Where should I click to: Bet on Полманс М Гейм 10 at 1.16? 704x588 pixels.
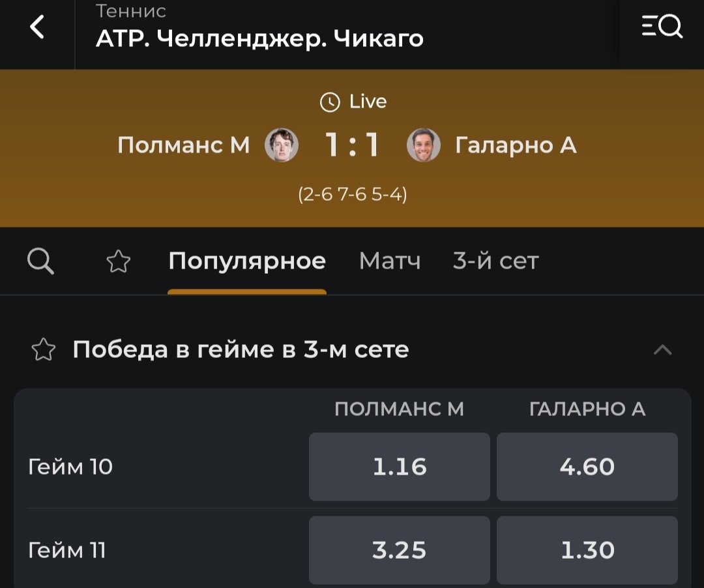(399, 467)
